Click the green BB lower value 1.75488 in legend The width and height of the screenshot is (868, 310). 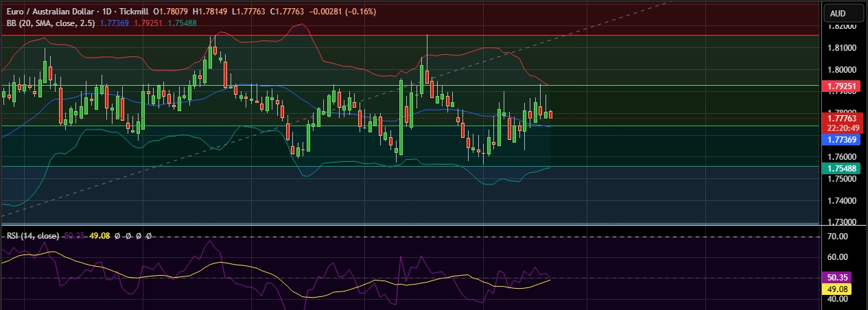click(181, 23)
